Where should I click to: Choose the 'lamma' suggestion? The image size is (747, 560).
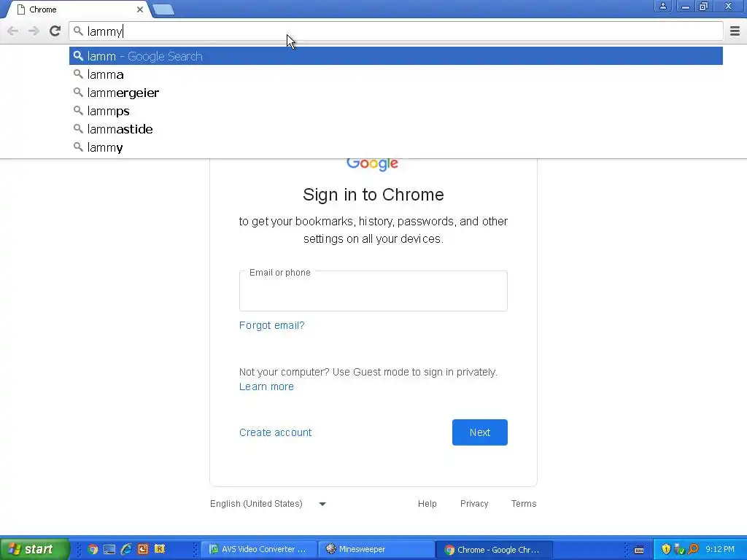pyautogui.click(x=396, y=75)
